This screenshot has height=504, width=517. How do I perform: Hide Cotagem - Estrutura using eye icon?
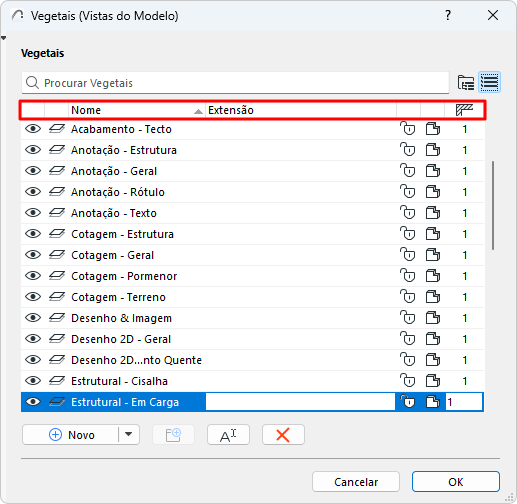tap(33, 234)
